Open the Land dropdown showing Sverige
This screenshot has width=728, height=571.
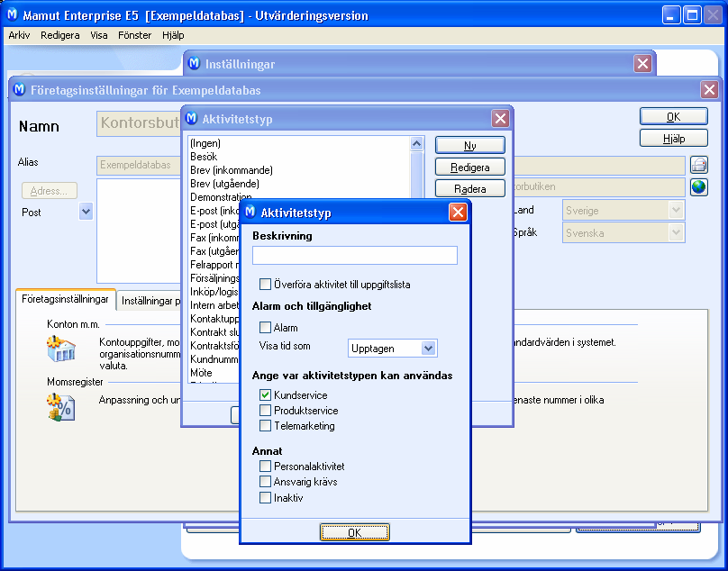pos(676,210)
